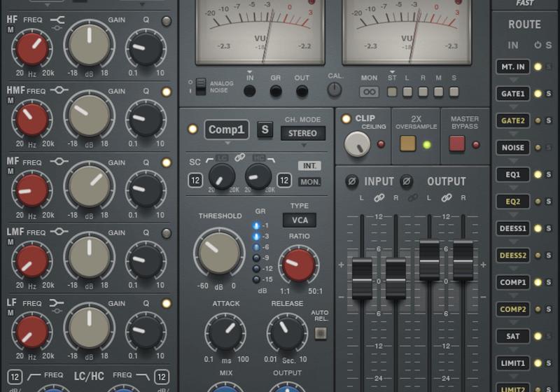Screen dimensions: 560x392
Task: Click the sidechain INT. button
Action: (x=309, y=166)
